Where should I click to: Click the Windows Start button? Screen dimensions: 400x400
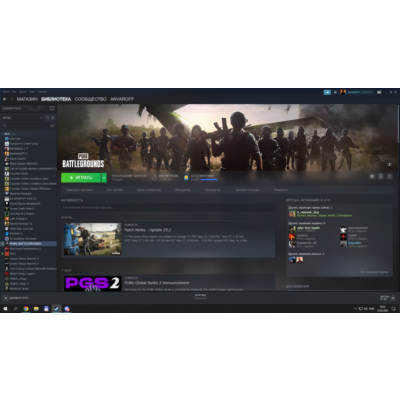click(5, 309)
